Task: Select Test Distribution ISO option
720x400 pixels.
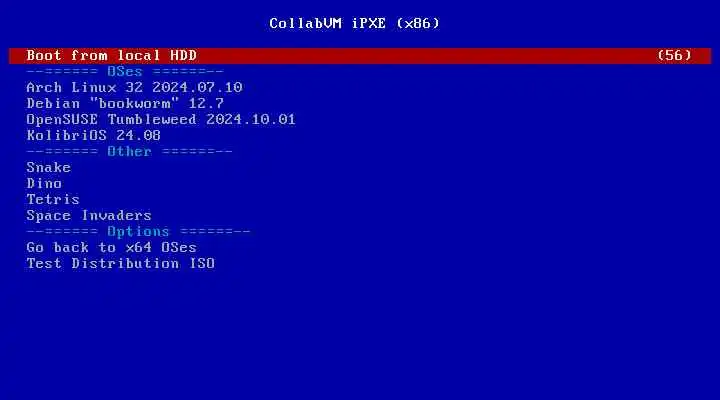Action: 120,264
